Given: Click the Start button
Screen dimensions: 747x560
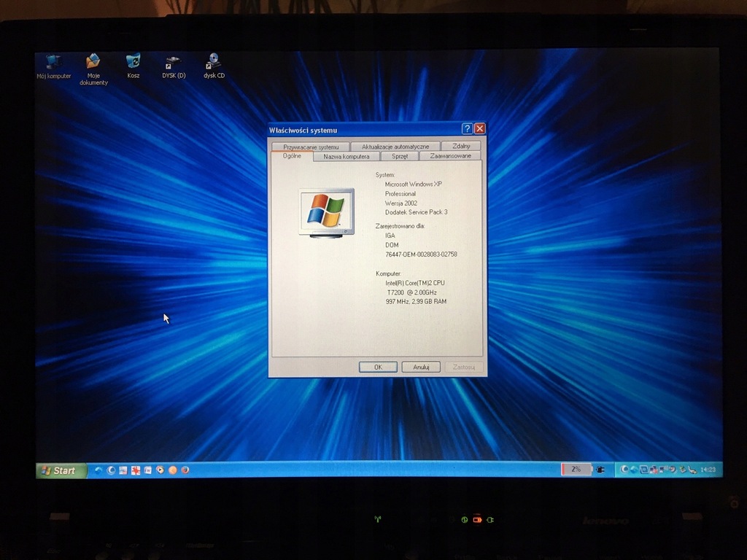Looking at the screenshot, I should coord(62,470).
